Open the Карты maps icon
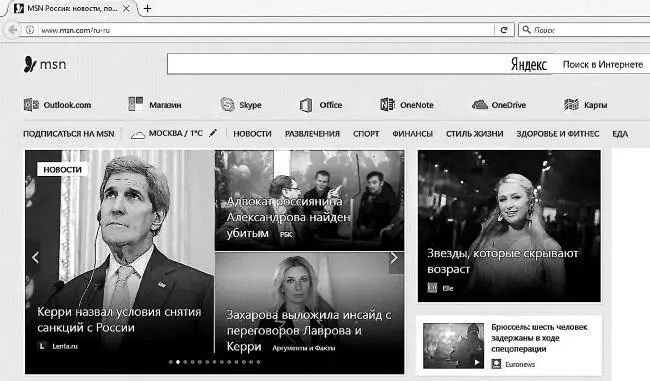The width and height of the screenshot is (650, 381). pos(571,104)
